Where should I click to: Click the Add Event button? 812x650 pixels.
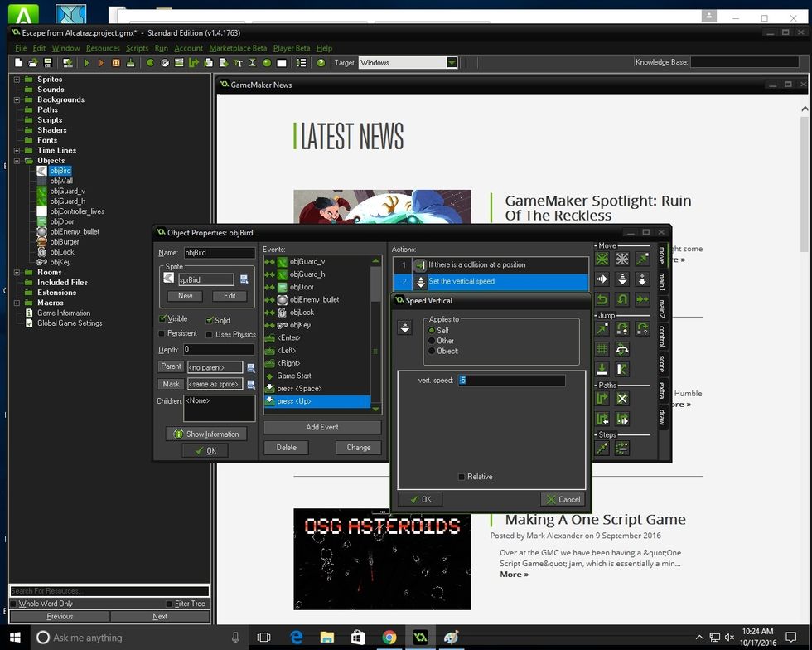(322, 427)
